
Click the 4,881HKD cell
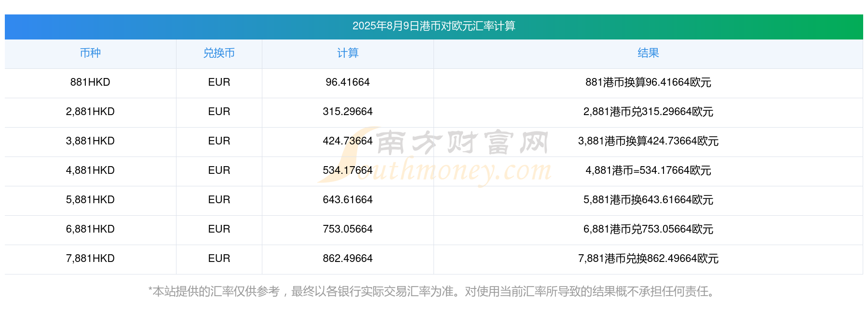coord(90,170)
